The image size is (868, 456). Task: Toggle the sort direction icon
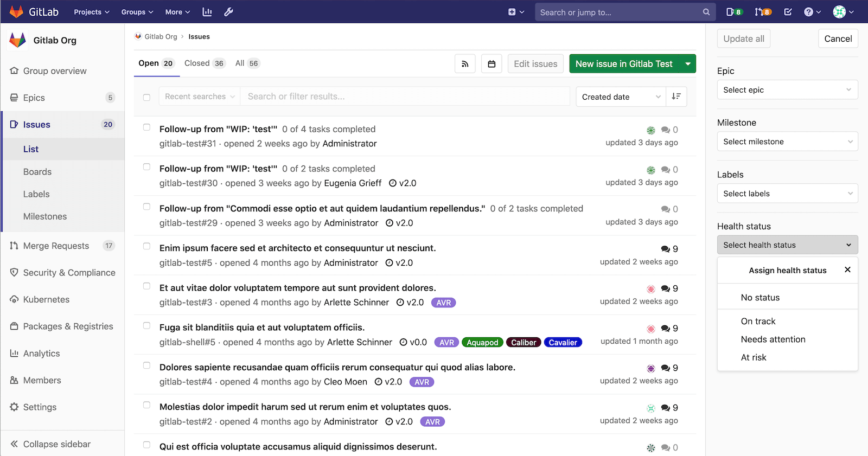coord(676,97)
